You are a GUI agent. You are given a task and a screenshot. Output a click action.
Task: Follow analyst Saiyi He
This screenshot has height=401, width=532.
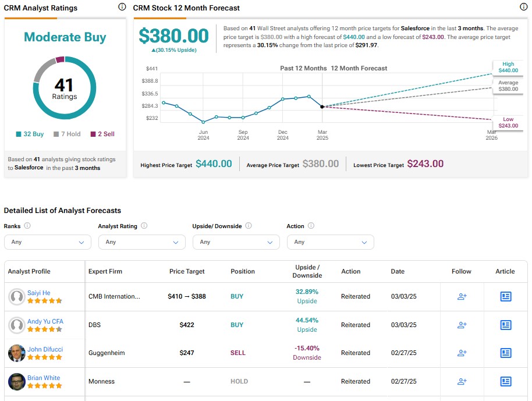pos(462,296)
